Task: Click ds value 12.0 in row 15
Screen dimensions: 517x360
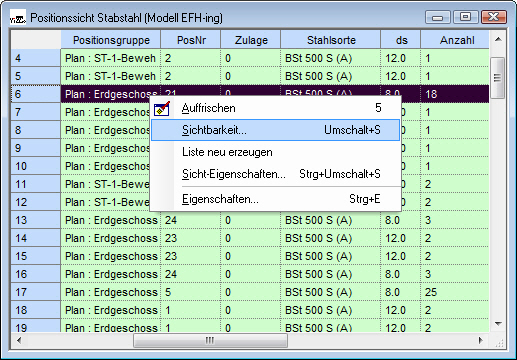Action: (401, 256)
